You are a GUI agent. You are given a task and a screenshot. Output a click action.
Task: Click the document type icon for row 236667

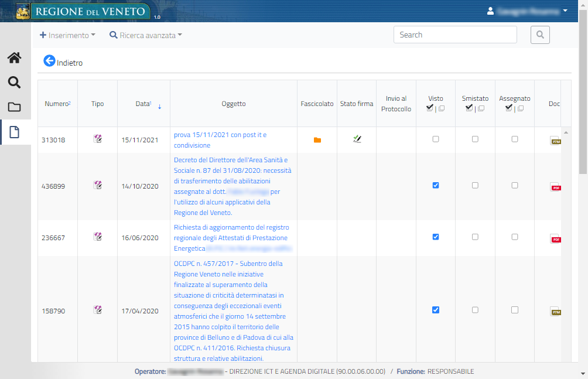(97, 237)
